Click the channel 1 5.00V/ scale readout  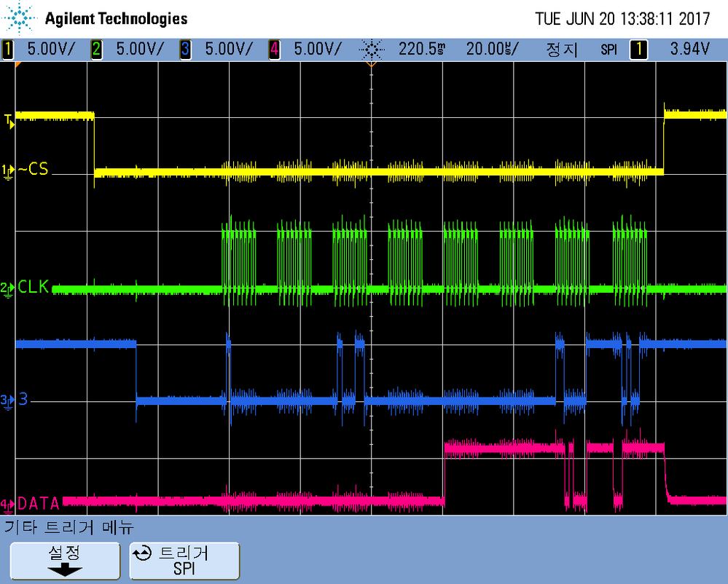click(51, 49)
